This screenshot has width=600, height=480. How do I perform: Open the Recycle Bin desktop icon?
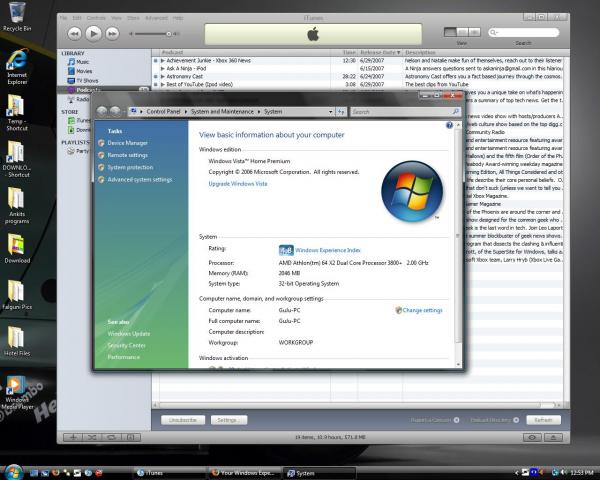[x=17, y=16]
